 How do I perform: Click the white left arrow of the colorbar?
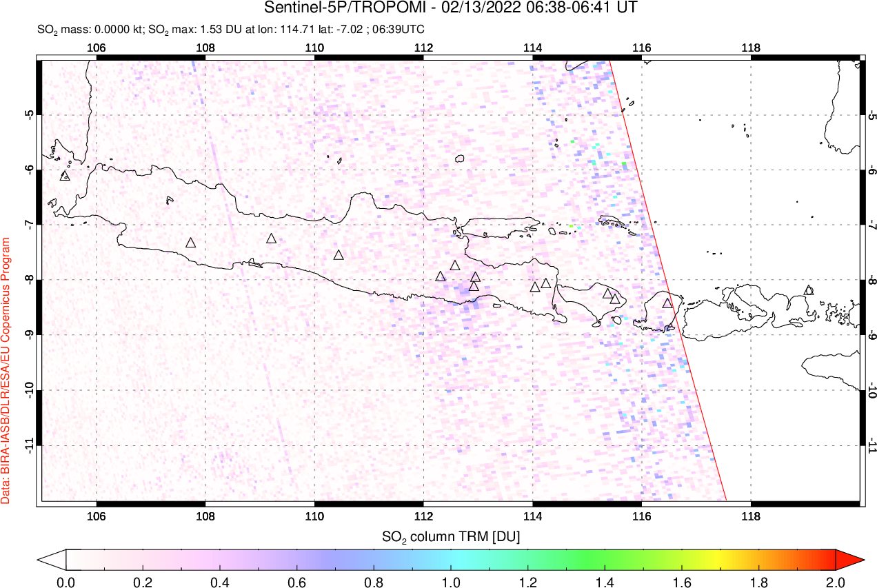click(52, 560)
